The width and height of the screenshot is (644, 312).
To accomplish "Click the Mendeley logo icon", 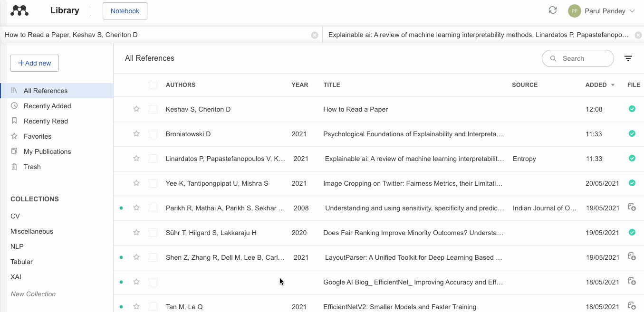I will 19,11.
